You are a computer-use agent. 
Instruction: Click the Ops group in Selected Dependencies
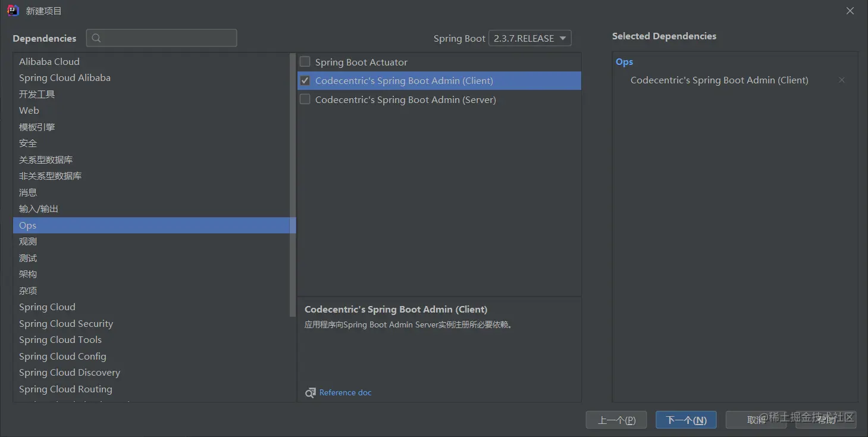pyautogui.click(x=624, y=62)
